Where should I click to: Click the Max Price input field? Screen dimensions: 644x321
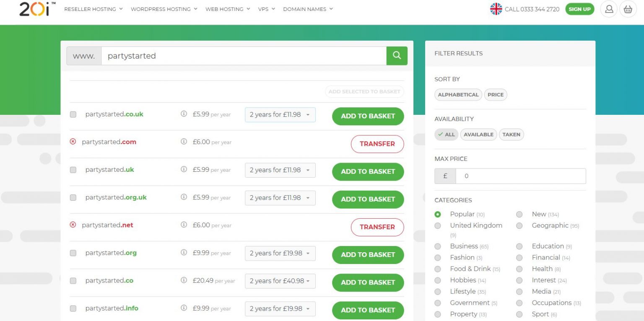pos(520,176)
